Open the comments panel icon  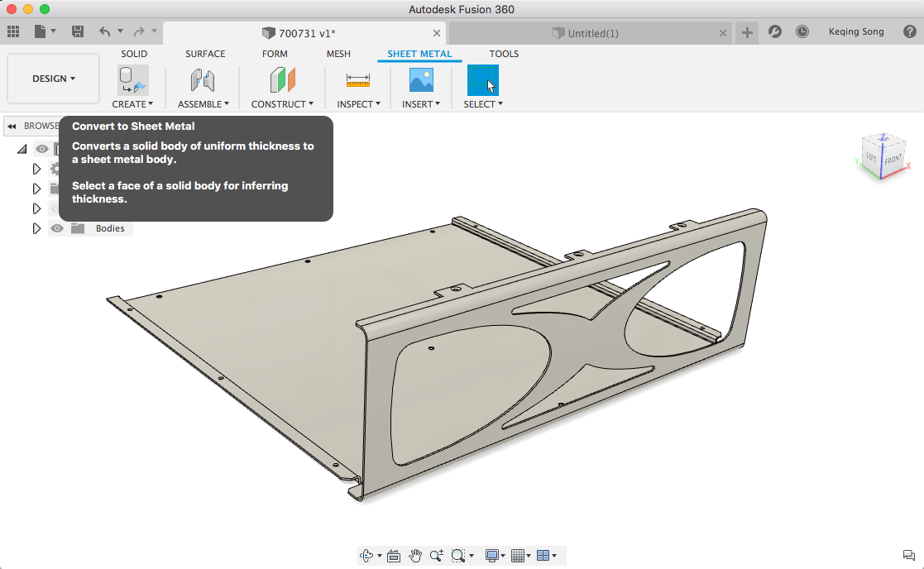point(908,555)
